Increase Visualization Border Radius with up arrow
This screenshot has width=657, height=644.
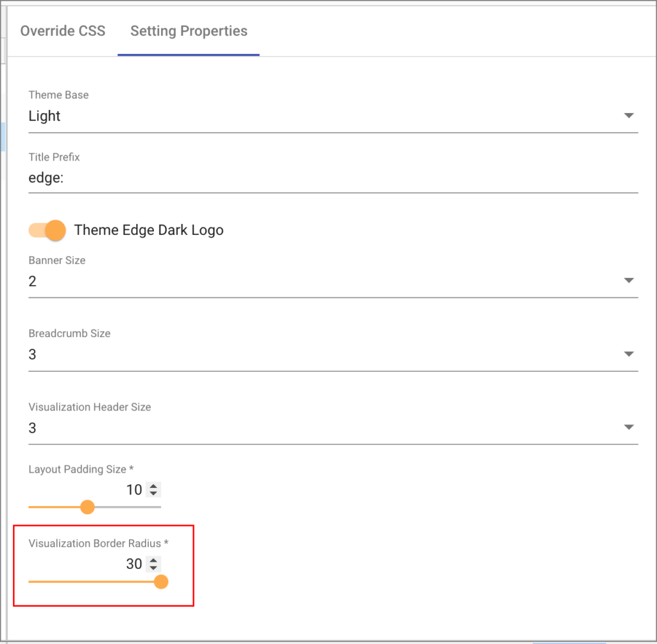coord(153,561)
